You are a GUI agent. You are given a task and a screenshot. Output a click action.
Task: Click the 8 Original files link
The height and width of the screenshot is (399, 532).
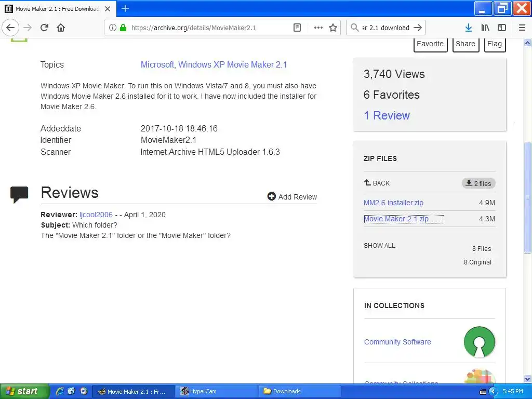(478, 262)
